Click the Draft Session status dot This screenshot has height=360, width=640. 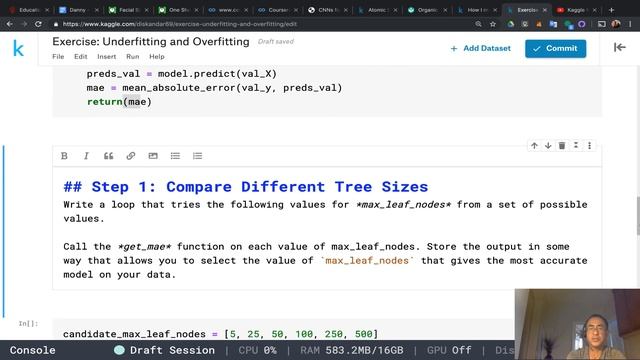119,350
